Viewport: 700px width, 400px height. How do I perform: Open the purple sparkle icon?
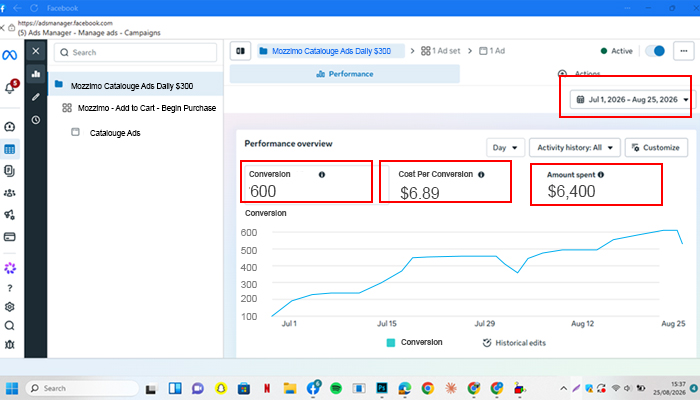[10, 268]
